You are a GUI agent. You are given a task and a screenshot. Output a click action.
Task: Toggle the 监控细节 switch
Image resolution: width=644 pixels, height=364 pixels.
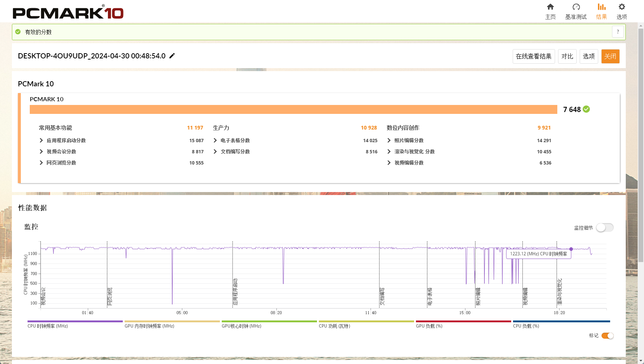[x=605, y=227]
